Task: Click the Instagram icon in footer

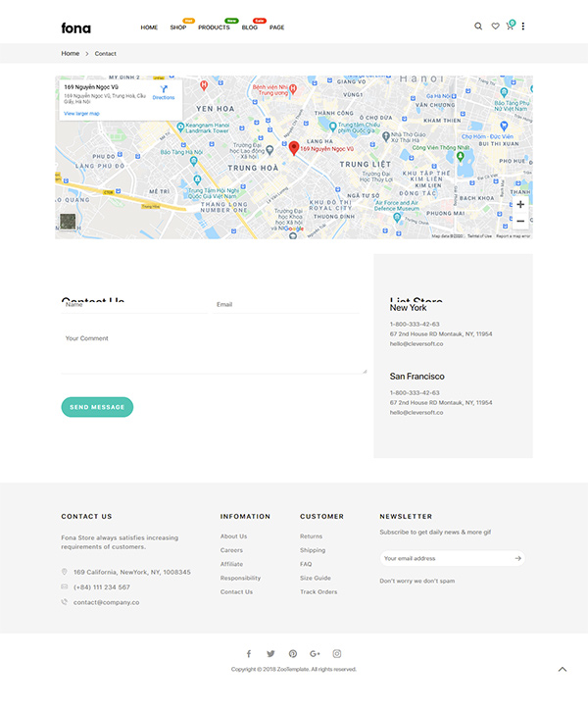Action: [337, 654]
